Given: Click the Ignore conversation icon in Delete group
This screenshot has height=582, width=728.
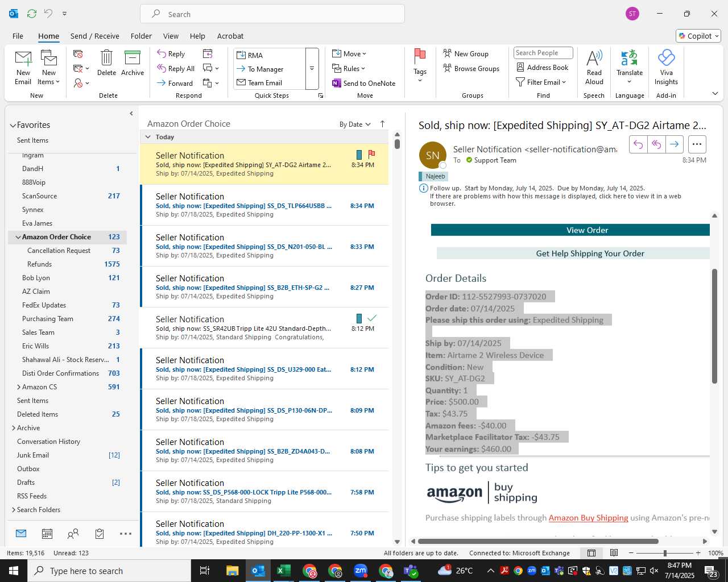Looking at the screenshot, I should tap(78, 54).
